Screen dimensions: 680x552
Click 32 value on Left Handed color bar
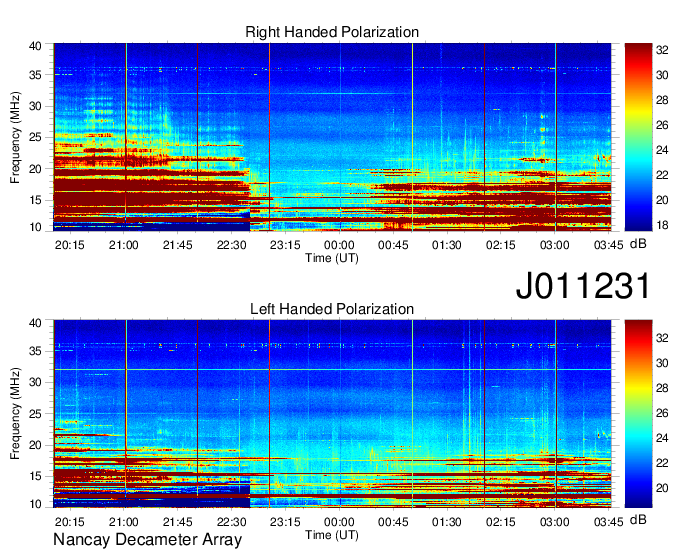pos(662,338)
